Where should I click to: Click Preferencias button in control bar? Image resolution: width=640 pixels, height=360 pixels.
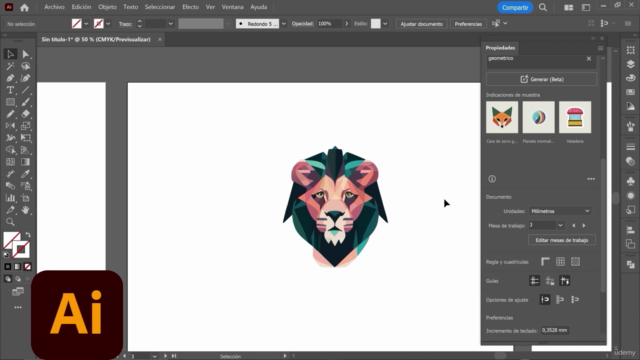pos(468,24)
